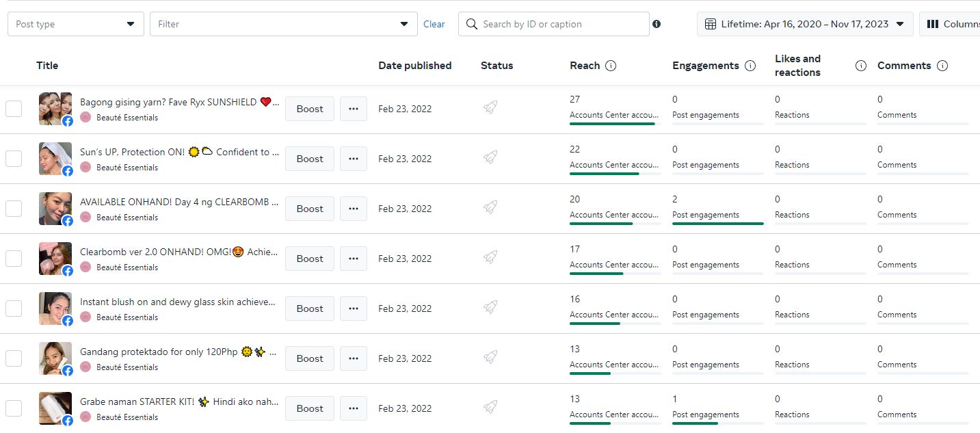Click the Likes and reactions info icon
This screenshot has height=433, width=980.
point(861,66)
